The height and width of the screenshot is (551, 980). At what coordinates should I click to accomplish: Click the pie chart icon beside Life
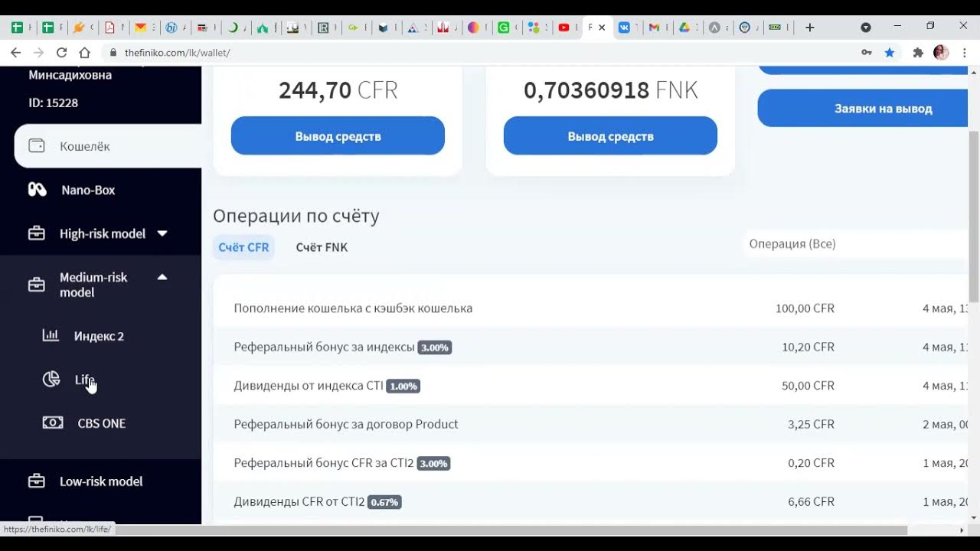pyautogui.click(x=51, y=379)
